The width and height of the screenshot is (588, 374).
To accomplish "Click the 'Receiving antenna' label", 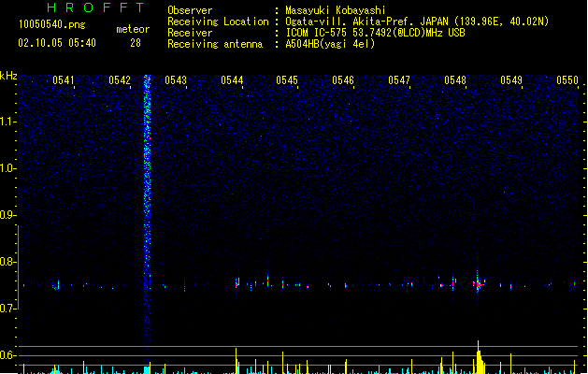I will [215, 44].
